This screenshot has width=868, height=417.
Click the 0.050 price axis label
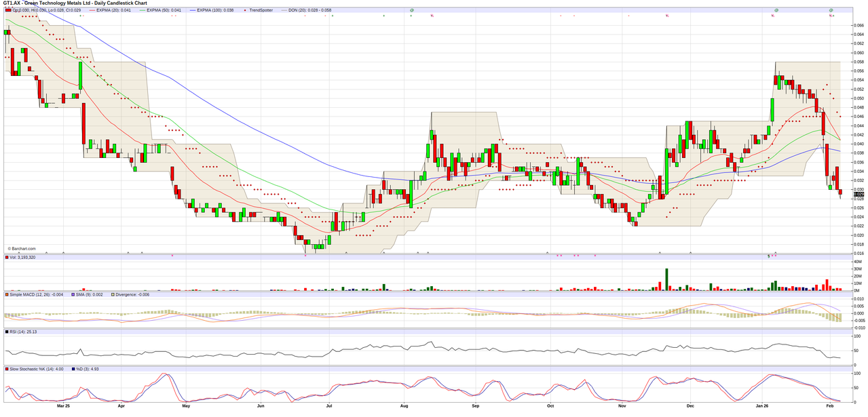pyautogui.click(x=858, y=98)
